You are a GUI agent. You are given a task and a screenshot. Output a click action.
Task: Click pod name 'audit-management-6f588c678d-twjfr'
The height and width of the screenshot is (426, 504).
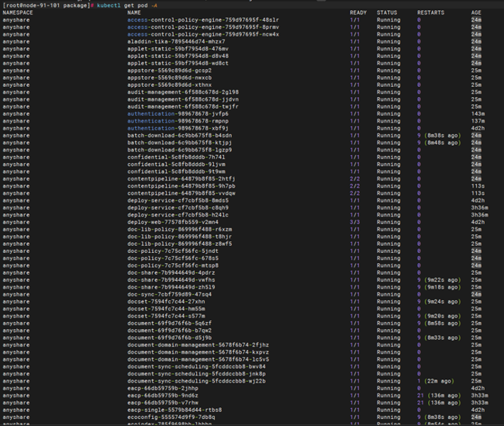click(x=183, y=106)
